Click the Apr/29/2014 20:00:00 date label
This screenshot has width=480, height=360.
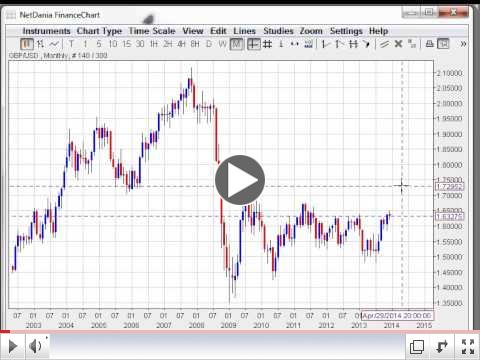[x=397, y=316]
